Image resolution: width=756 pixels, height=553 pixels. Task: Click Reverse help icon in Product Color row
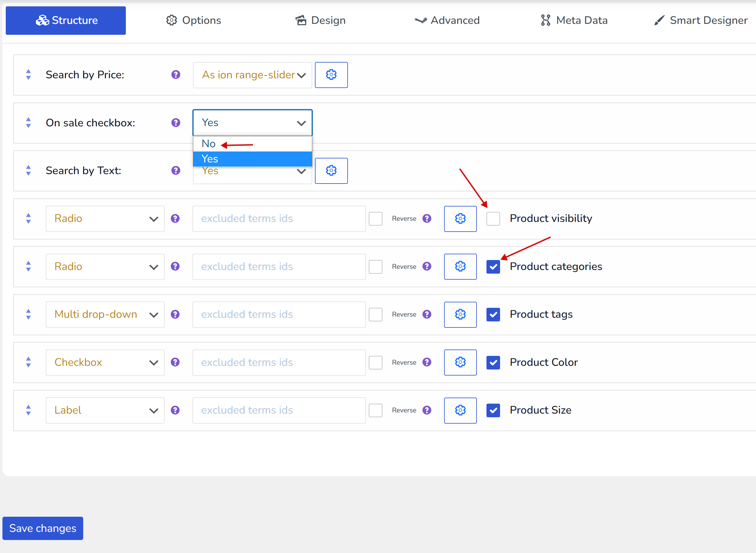[x=426, y=362]
